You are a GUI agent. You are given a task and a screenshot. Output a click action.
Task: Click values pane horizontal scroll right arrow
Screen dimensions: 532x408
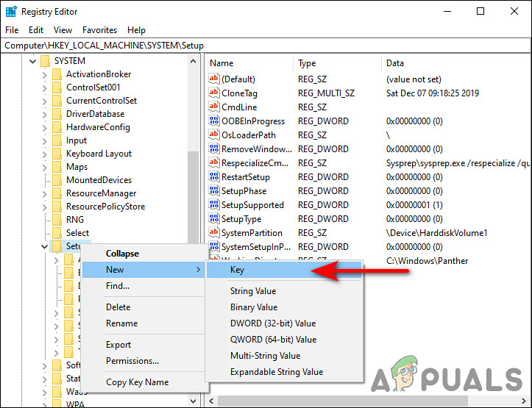(524, 401)
